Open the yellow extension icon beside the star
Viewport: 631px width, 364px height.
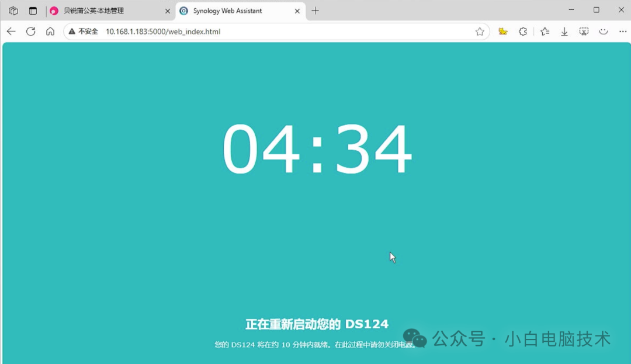click(502, 31)
